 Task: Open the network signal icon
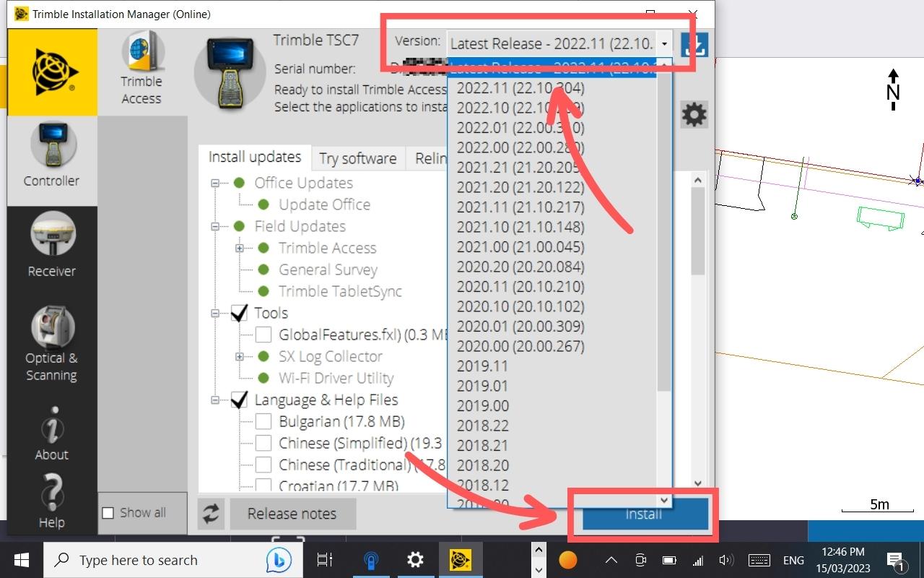698,560
